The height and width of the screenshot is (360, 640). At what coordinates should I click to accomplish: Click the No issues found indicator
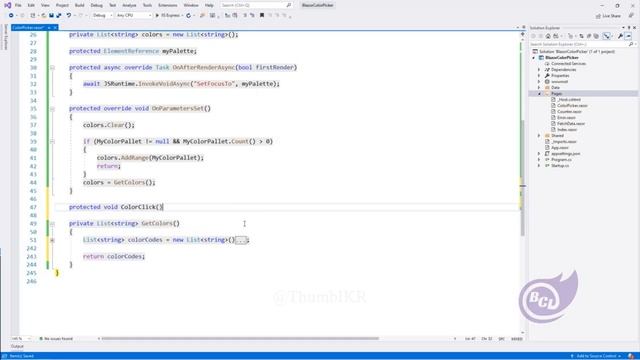point(56,338)
